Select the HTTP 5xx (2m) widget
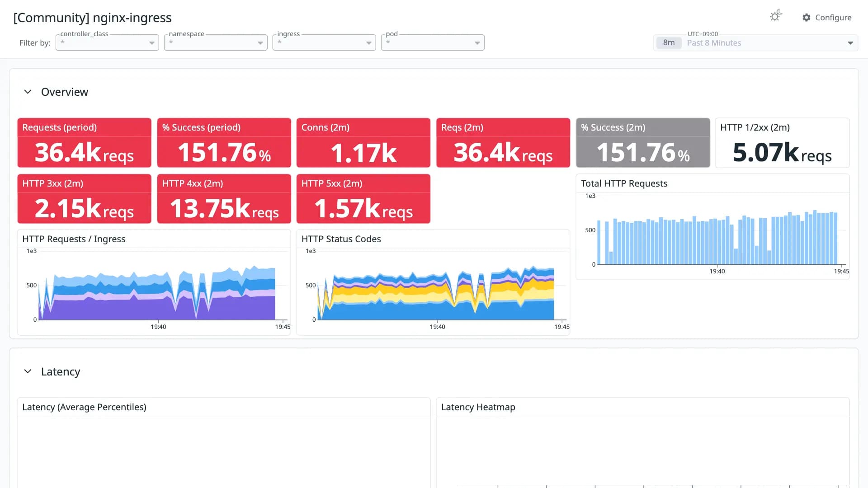 click(363, 199)
